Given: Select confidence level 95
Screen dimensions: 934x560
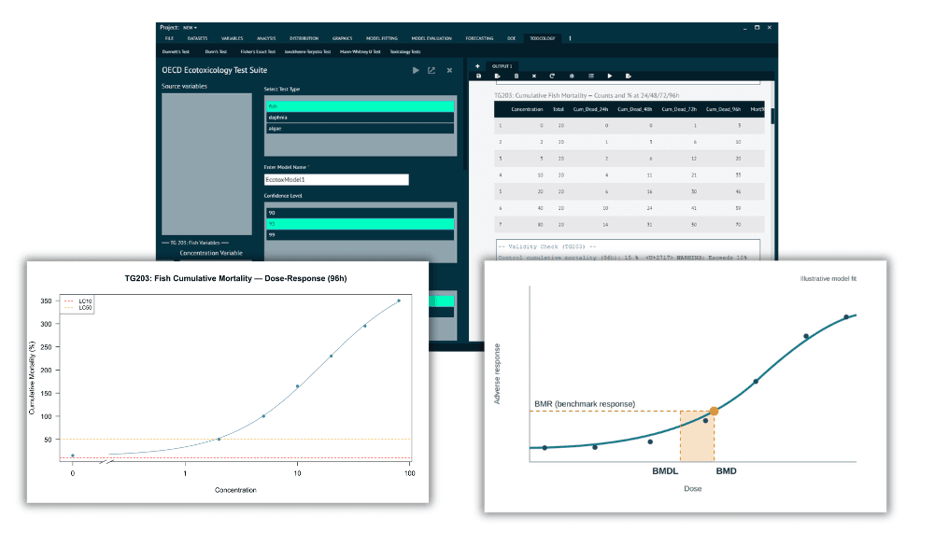Looking at the screenshot, I should coord(360,224).
